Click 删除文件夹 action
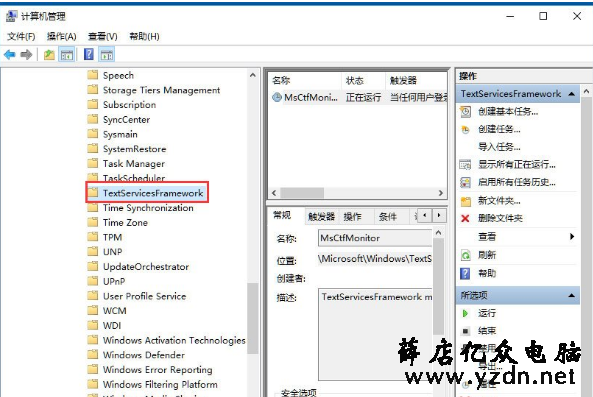Screen dimensions: 593x397 500,218
